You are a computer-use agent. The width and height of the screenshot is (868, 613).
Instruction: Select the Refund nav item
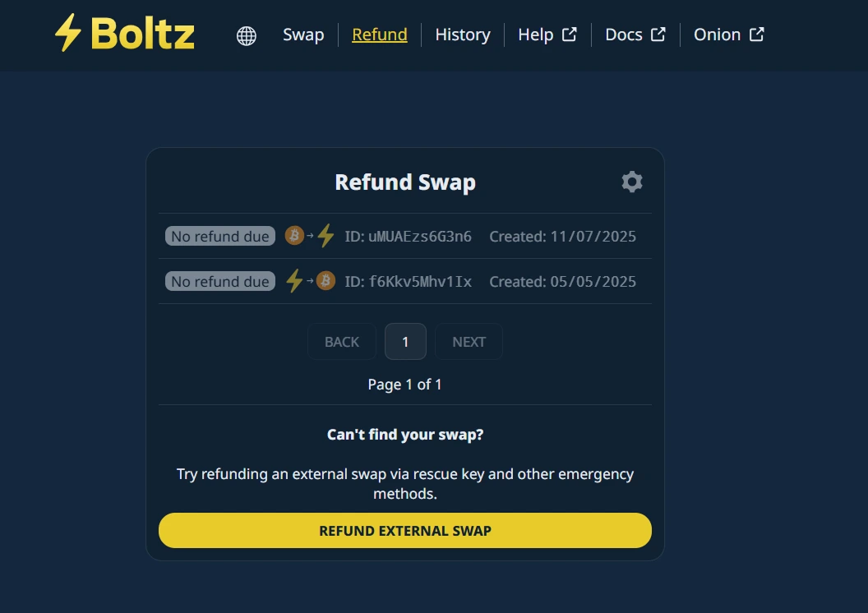click(x=380, y=35)
